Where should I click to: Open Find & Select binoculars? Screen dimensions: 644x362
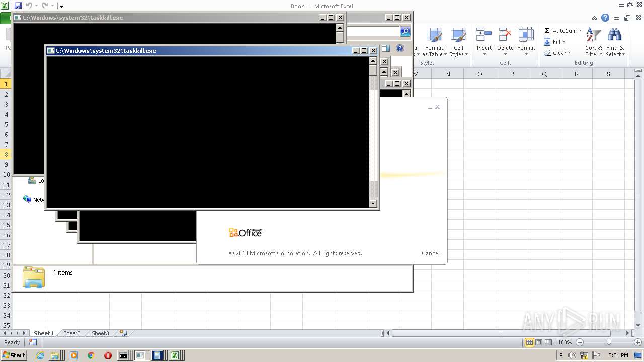(x=615, y=43)
